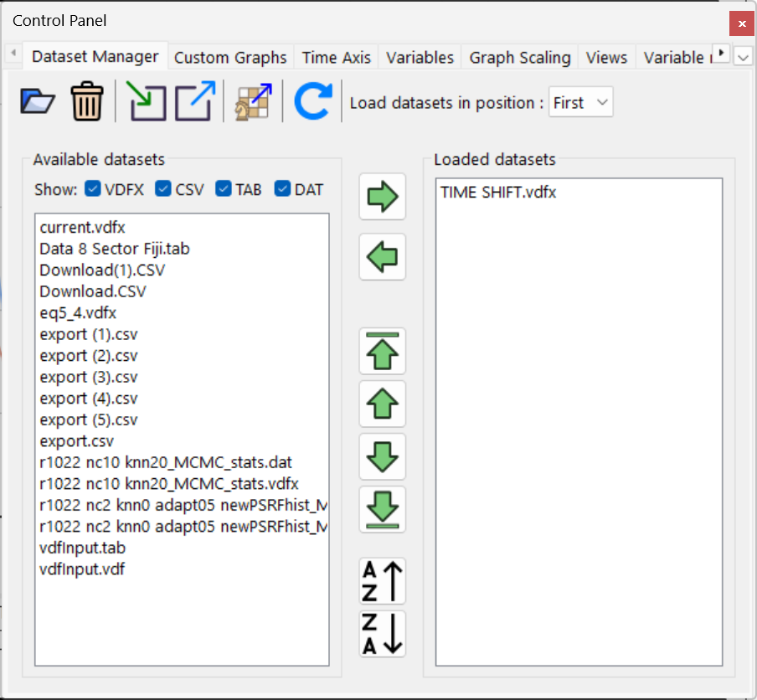Toggle the CSV filter checkbox
The image size is (757, 700).
163,189
